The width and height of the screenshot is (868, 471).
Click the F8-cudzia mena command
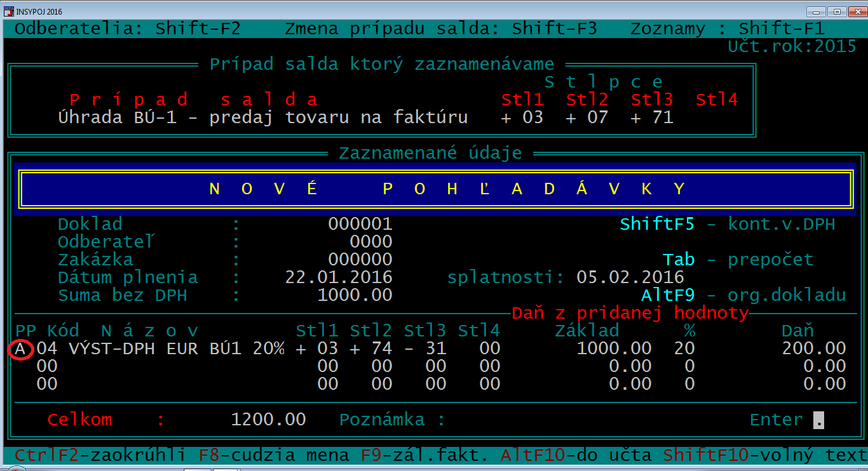274,455
